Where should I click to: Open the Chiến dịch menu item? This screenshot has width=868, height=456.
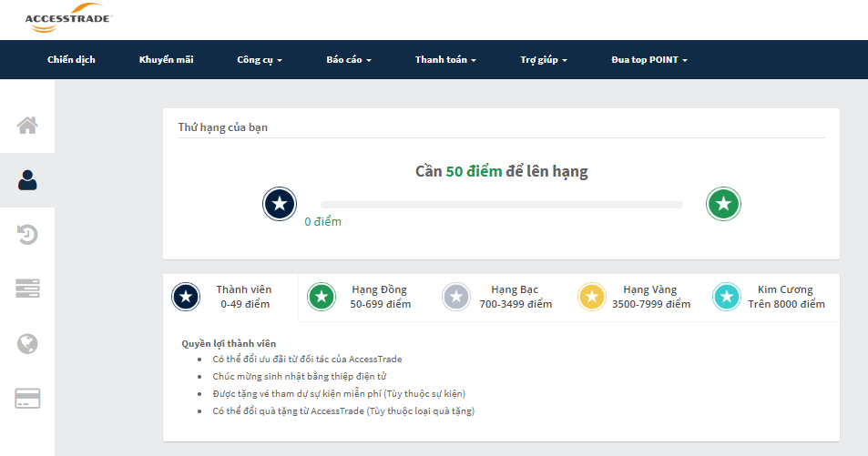[71, 60]
